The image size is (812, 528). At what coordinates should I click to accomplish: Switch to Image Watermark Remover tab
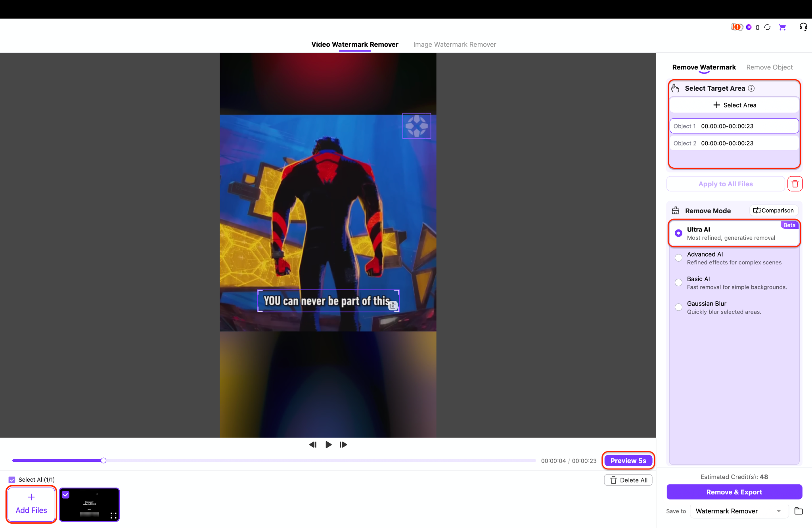(455, 44)
